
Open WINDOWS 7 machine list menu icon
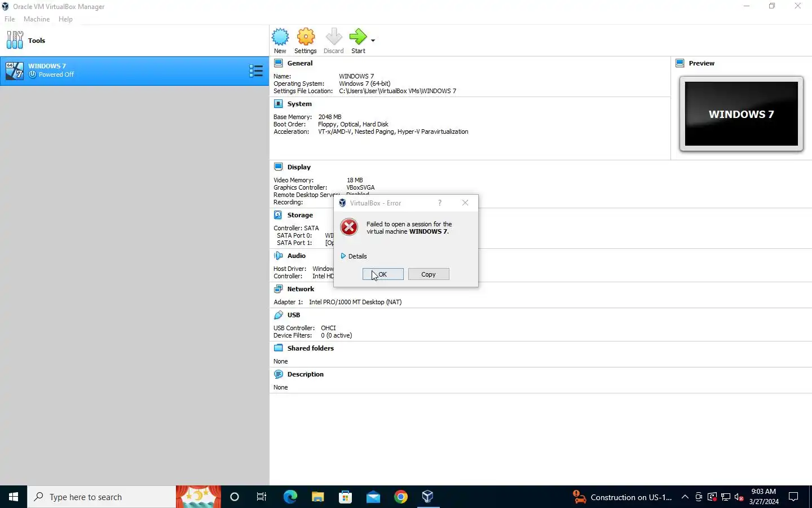pos(256,71)
